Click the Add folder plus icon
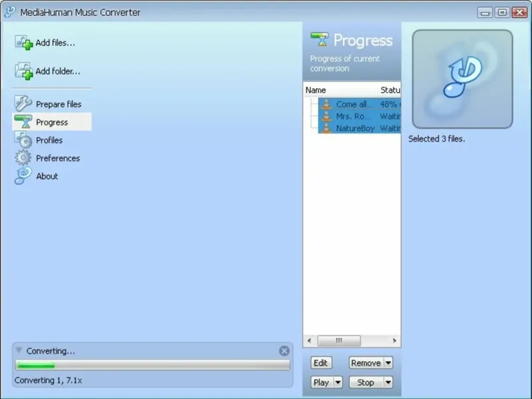 tap(24, 71)
